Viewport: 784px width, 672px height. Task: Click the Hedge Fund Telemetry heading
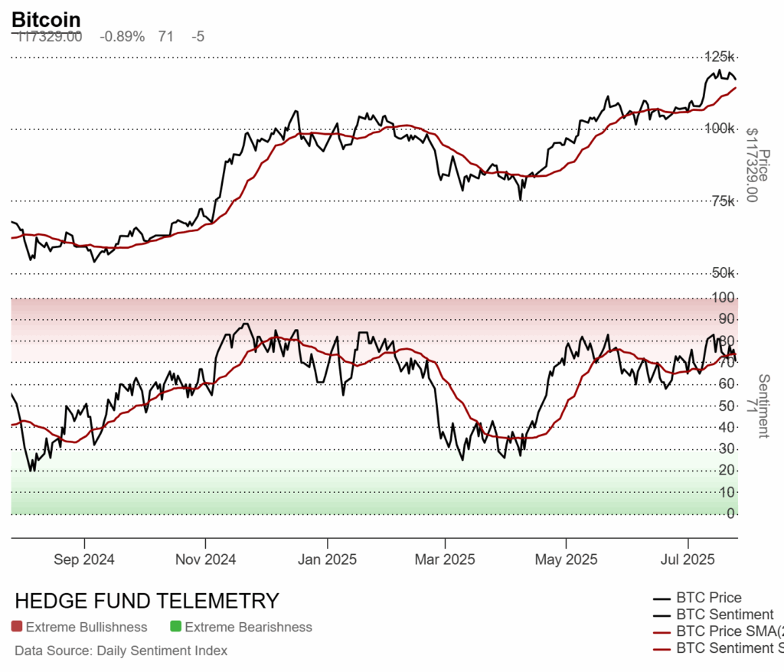(x=147, y=601)
